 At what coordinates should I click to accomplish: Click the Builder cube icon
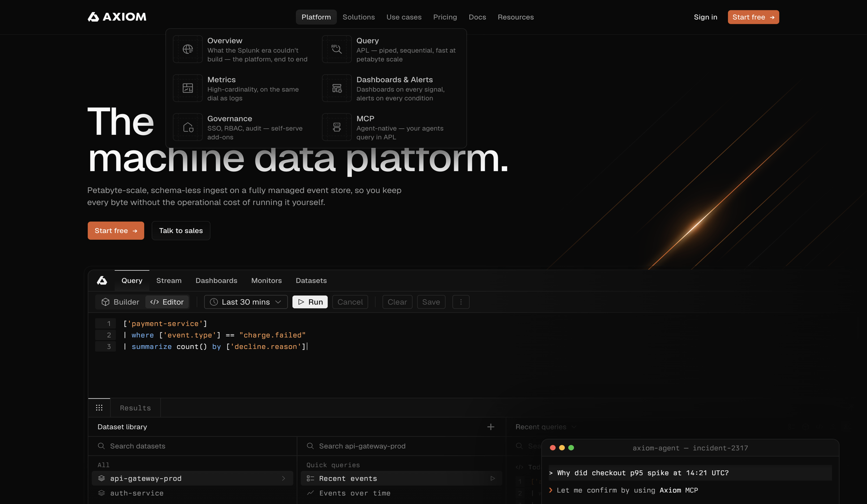point(105,302)
